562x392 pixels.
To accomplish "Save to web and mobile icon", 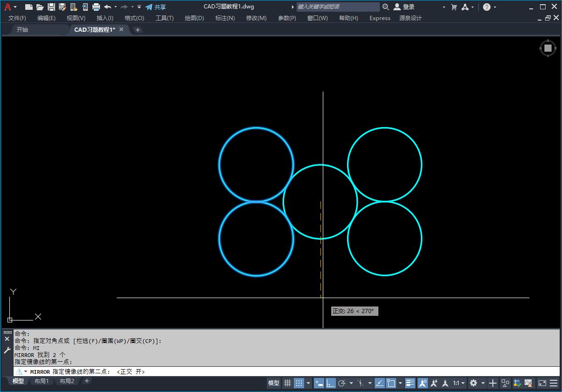I will 85,7.
